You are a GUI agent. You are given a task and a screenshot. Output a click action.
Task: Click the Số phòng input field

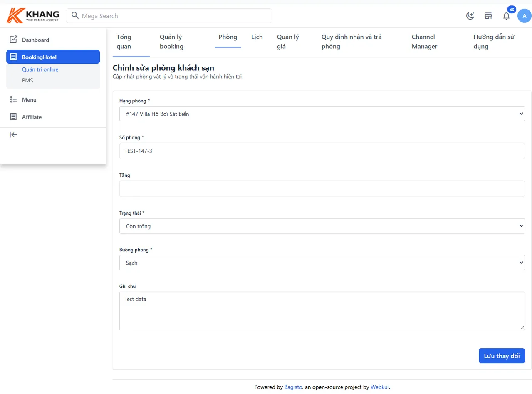click(322, 151)
